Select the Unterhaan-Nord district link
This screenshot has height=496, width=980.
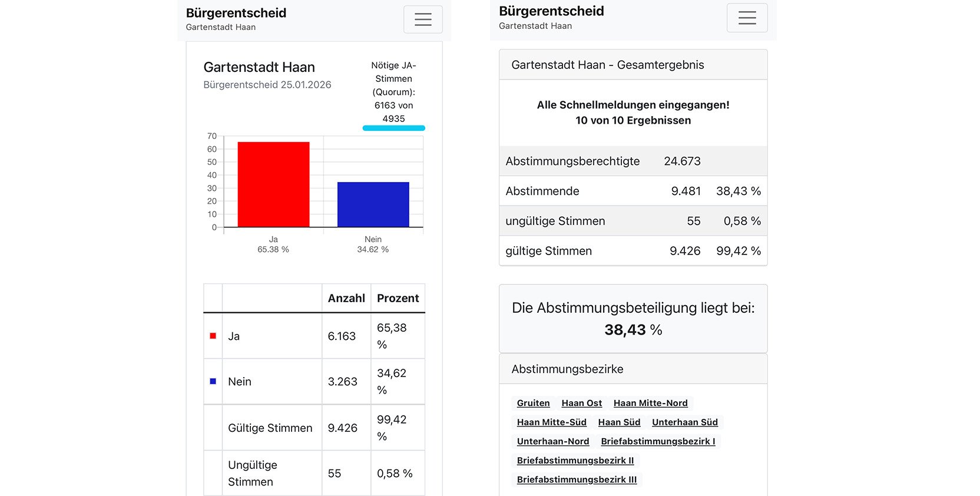(552, 441)
